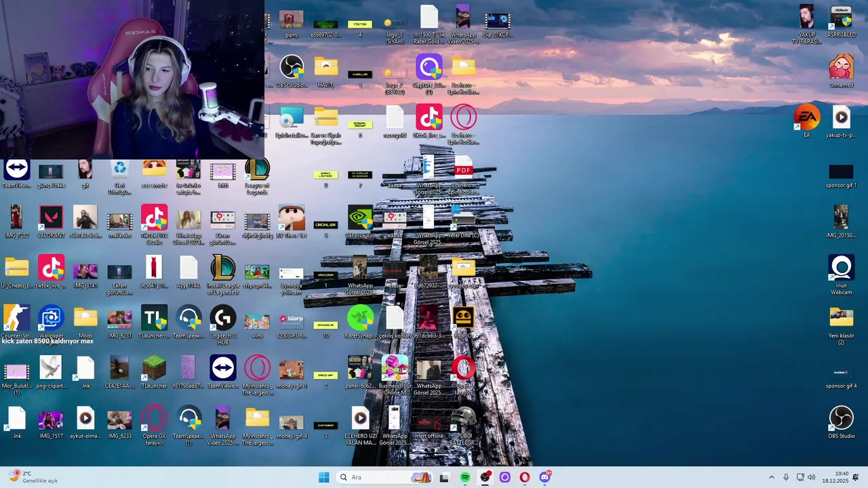868x488 pixels.
Task: Open the volume control in tray
Action: (812, 477)
